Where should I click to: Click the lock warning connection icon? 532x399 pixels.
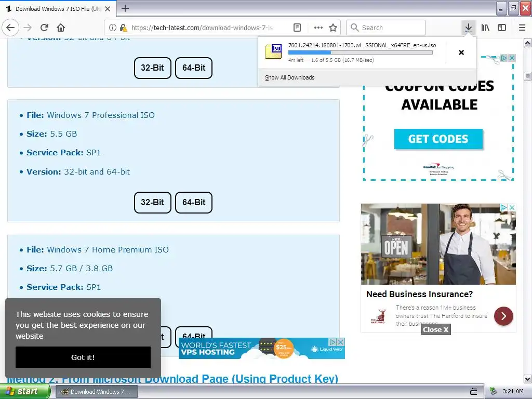click(x=124, y=28)
